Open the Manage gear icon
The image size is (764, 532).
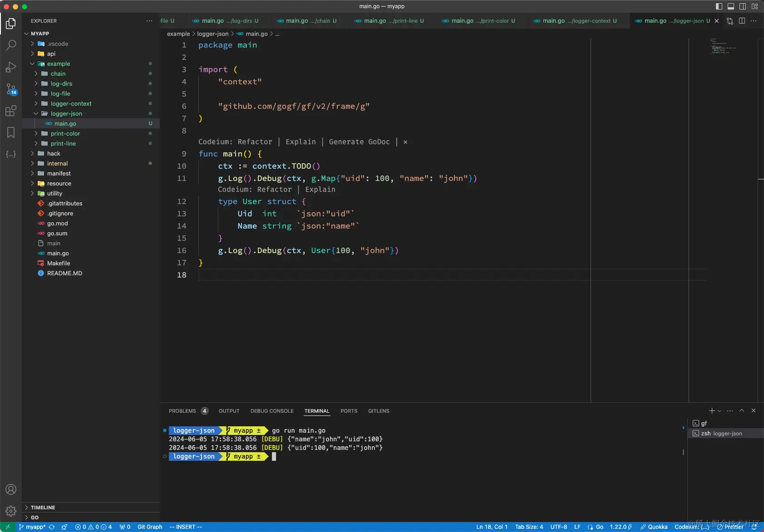click(x=11, y=511)
